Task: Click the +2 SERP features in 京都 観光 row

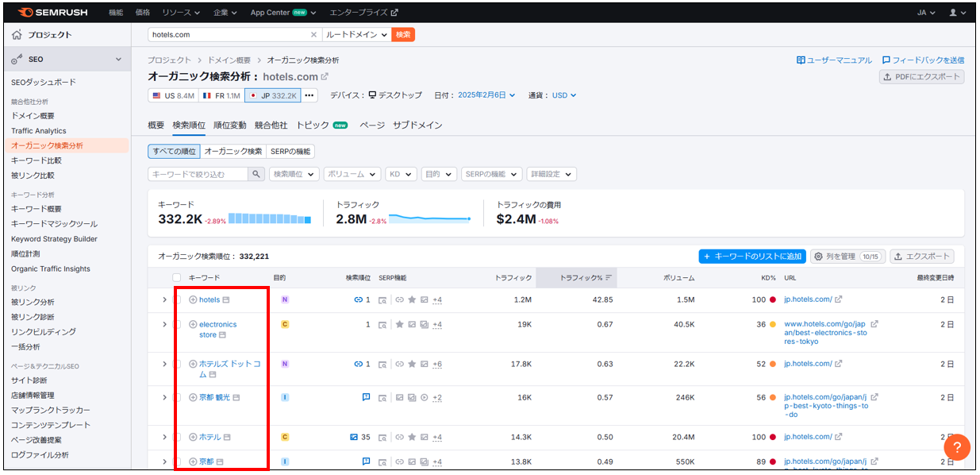Action: pyautogui.click(x=437, y=398)
